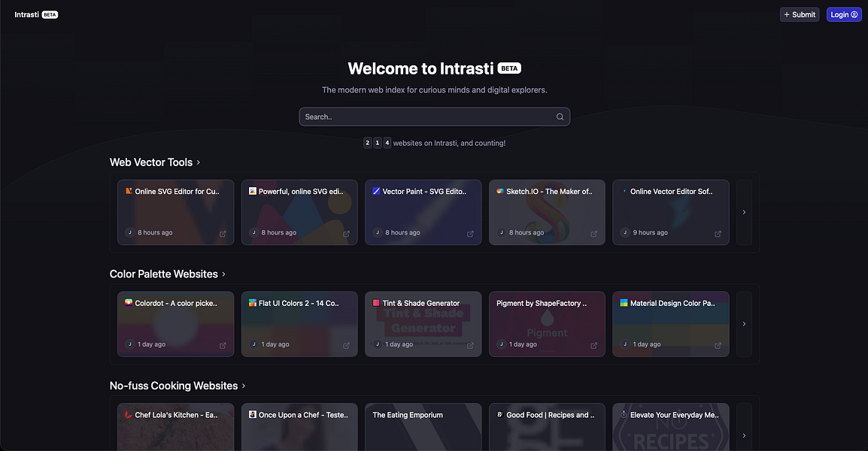Open the Submit button
868x451 pixels.
(x=800, y=14)
